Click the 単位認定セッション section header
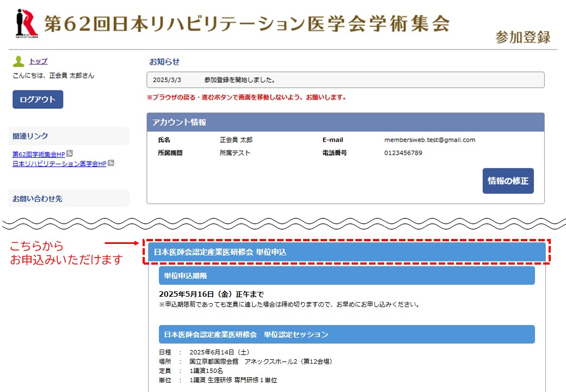The height and width of the screenshot is (392, 566). (x=347, y=334)
